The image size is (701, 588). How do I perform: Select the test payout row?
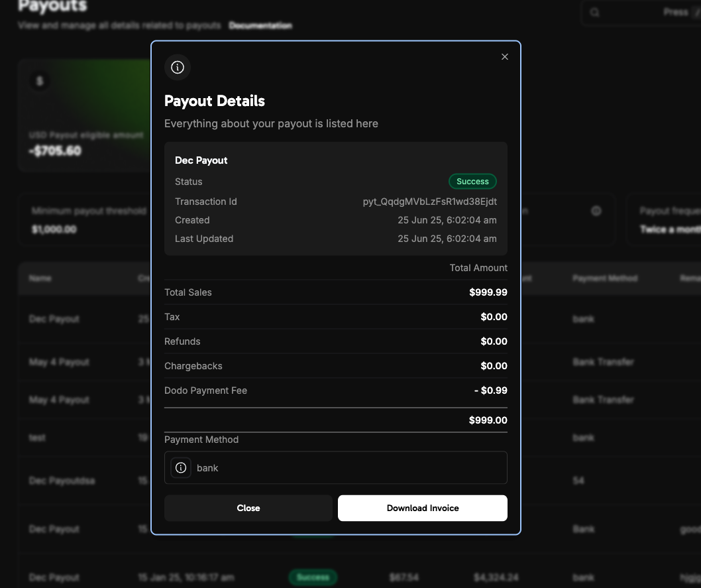(x=37, y=438)
